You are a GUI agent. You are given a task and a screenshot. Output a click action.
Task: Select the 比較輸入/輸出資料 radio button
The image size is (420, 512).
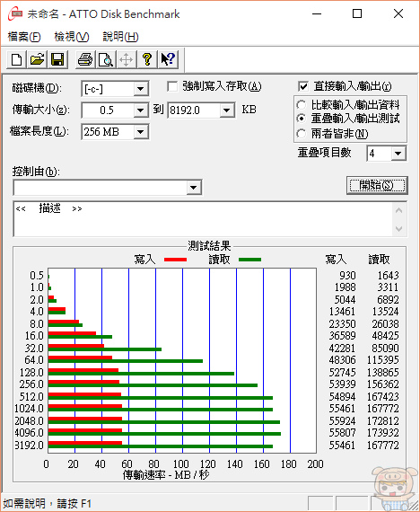click(302, 105)
